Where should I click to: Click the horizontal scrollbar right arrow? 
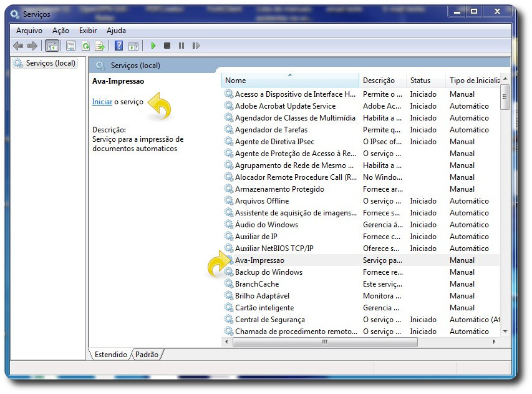coord(495,342)
